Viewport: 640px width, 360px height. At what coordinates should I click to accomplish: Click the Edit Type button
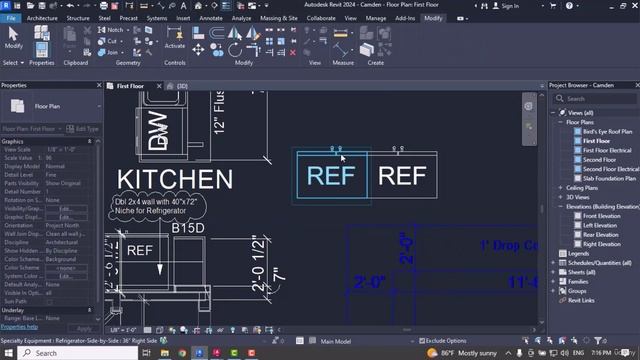(82, 129)
